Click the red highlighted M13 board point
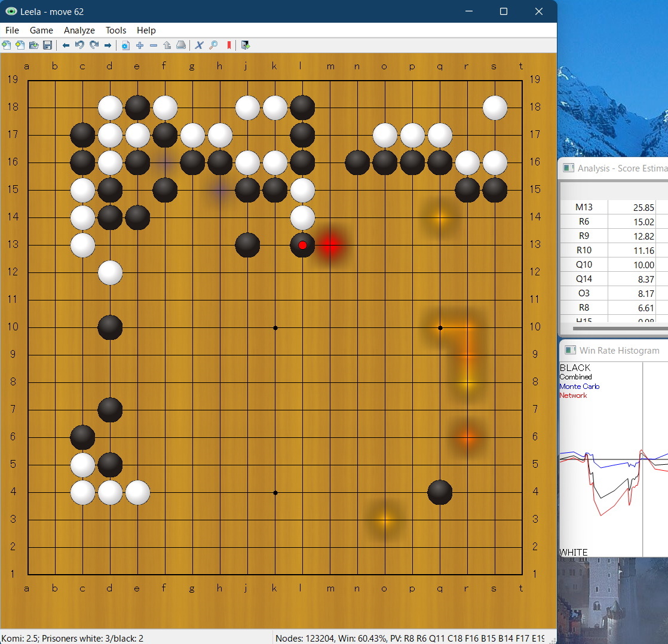 tap(330, 245)
